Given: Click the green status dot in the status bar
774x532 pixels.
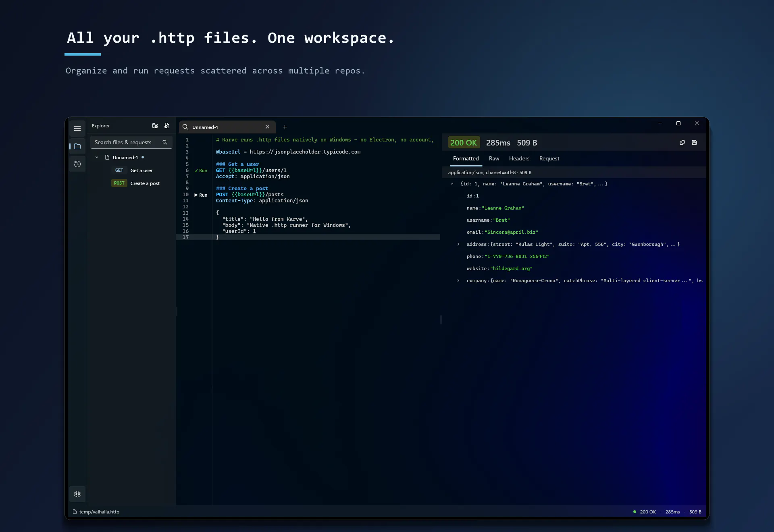Looking at the screenshot, I should pos(635,512).
